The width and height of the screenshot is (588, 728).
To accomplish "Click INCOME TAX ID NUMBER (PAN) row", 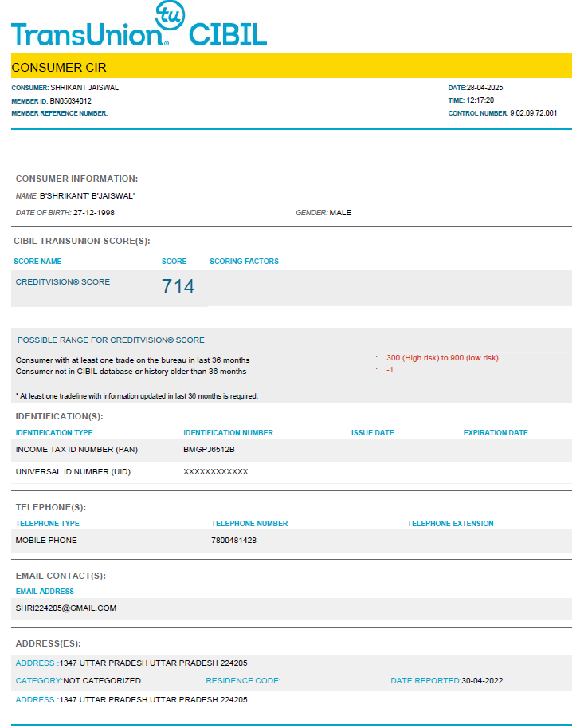I will (292, 450).
